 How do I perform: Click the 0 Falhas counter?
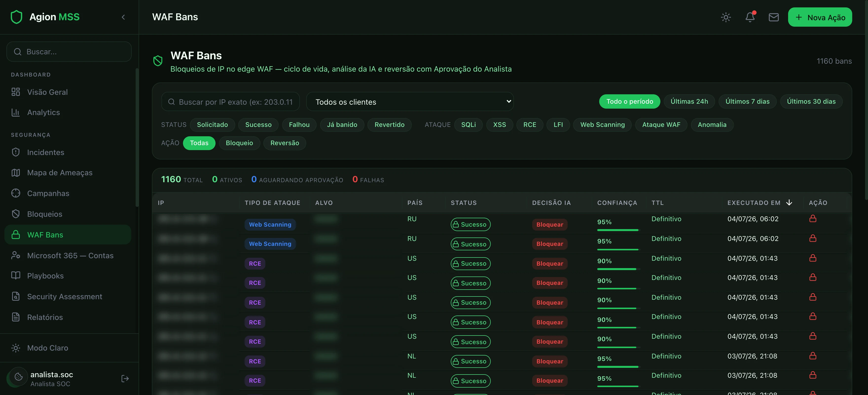368,179
